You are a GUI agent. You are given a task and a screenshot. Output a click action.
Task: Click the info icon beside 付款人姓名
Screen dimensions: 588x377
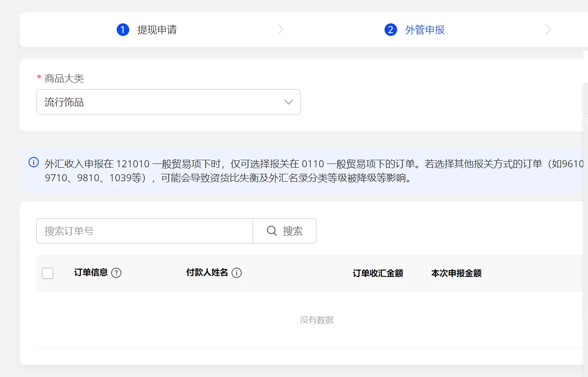pyautogui.click(x=237, y=273)
